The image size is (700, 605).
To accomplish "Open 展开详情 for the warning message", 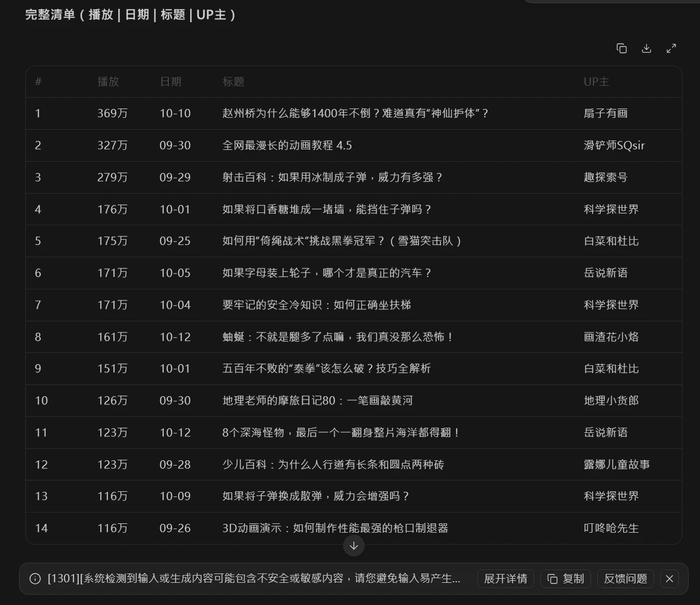I will [x=506, y=579].
